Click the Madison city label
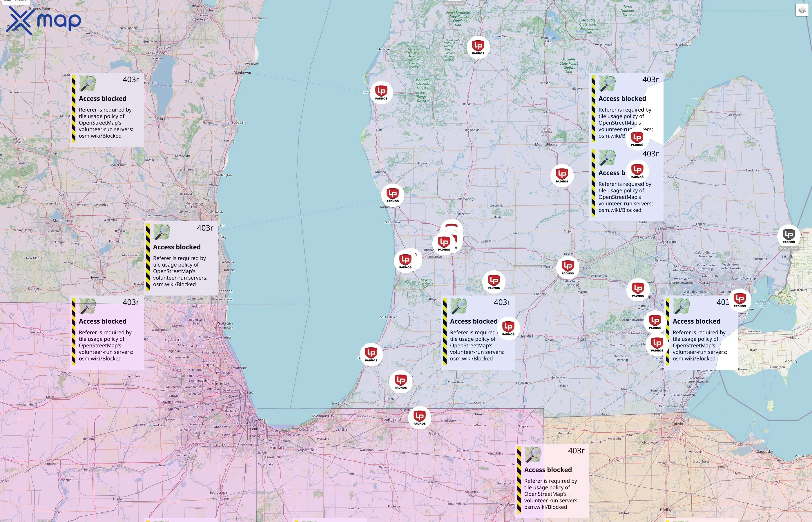812x522 pixels. click(x=60, y=220)
